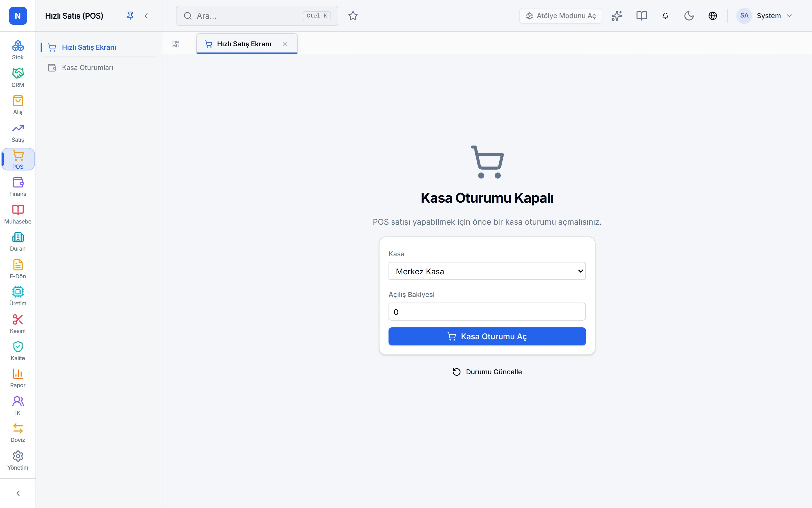Pin the Hızlı Satış (POS) sidebar
The height and width of the screenshot is (508, 812).
130,16
